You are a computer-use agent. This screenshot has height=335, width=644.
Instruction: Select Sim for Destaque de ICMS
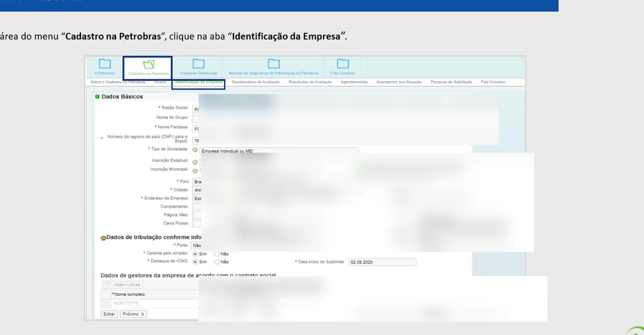(195, 262)
